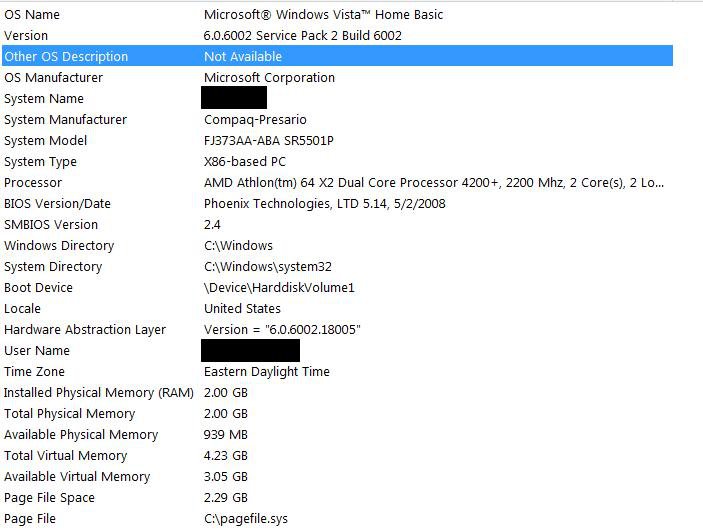
Task: Click the 'Microsoft Corporation' value
Action: point(269,78)
